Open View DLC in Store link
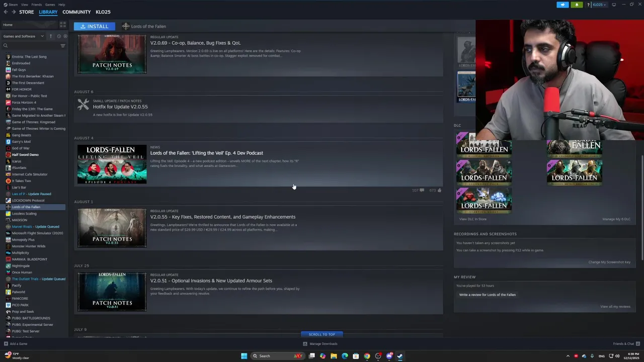 [x=473, y=219]
